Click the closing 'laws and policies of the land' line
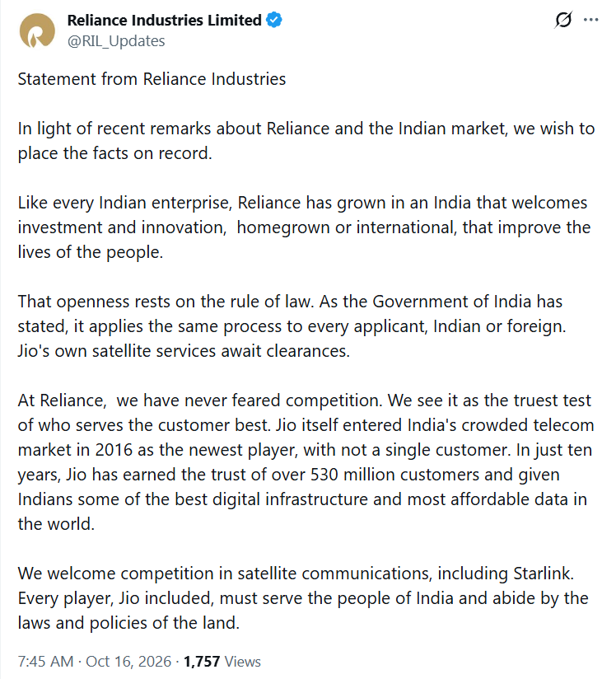The width and height of the screenshot is (616, 679). pyautogui.click(x=128, y=623)
